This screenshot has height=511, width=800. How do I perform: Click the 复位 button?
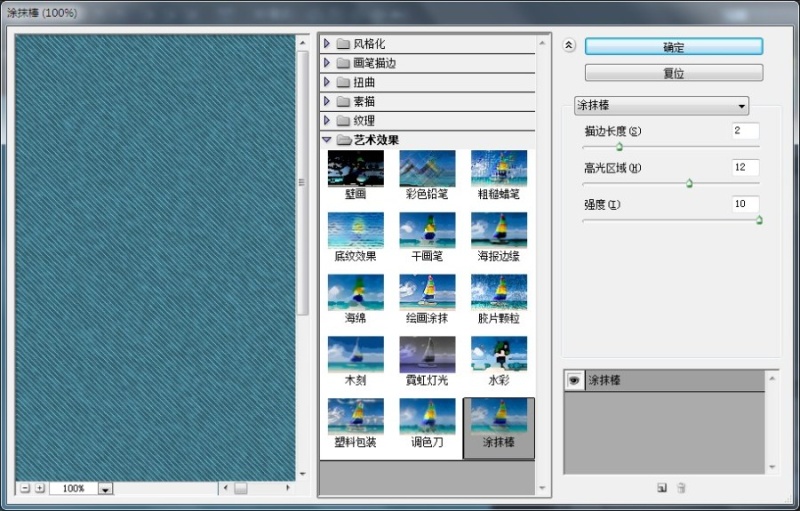tap(673, 73)
